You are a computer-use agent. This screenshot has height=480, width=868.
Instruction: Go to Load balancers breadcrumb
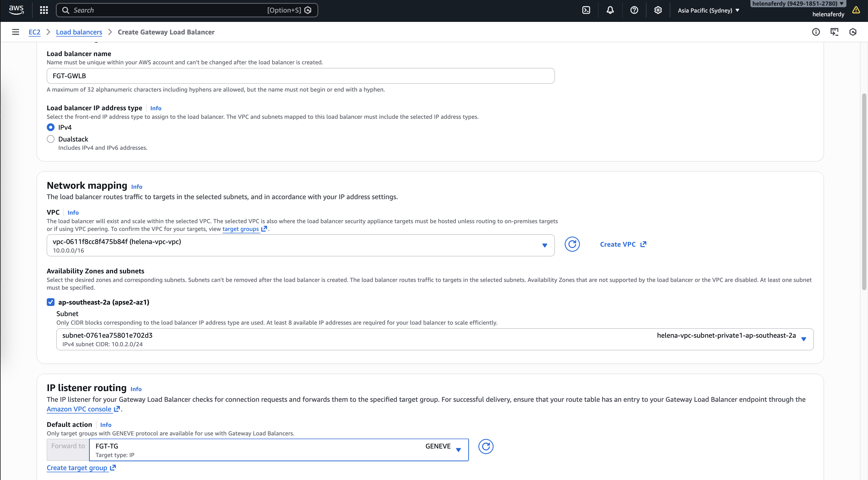79,32
